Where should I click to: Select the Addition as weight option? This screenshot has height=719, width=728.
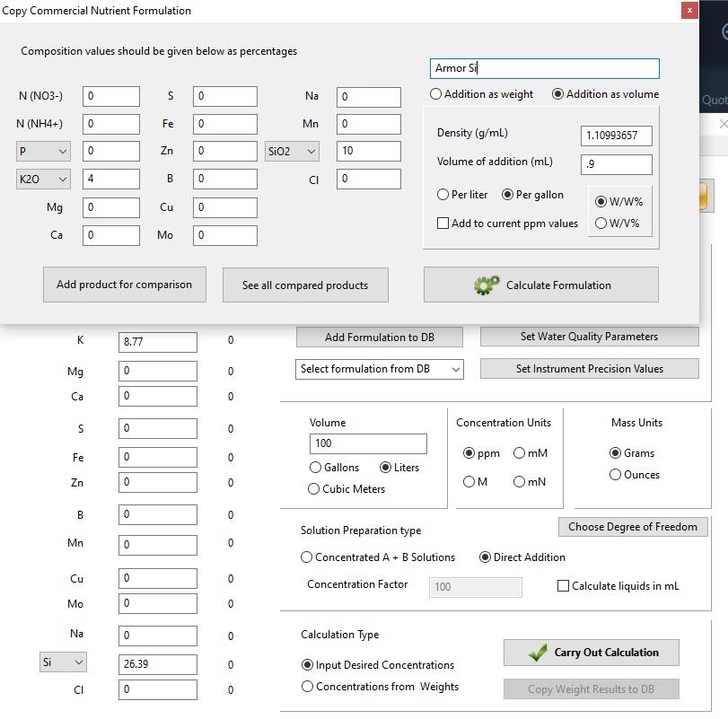481,94
